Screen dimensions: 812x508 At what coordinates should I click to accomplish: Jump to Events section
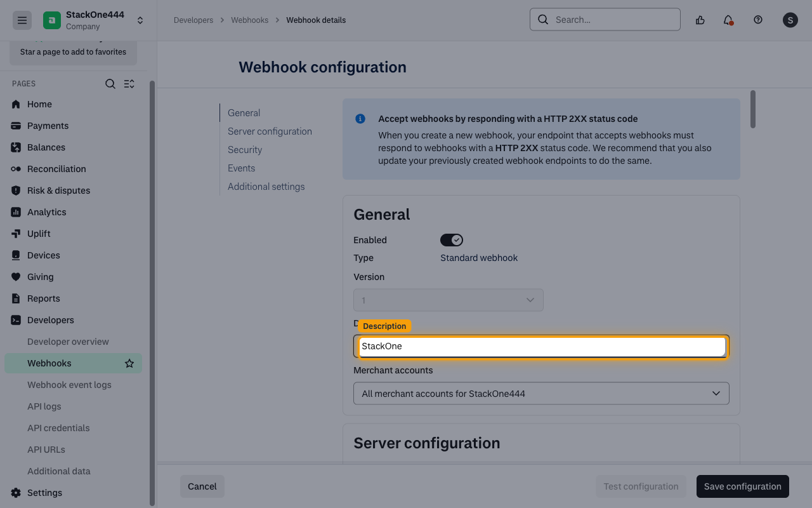(241, 168)
